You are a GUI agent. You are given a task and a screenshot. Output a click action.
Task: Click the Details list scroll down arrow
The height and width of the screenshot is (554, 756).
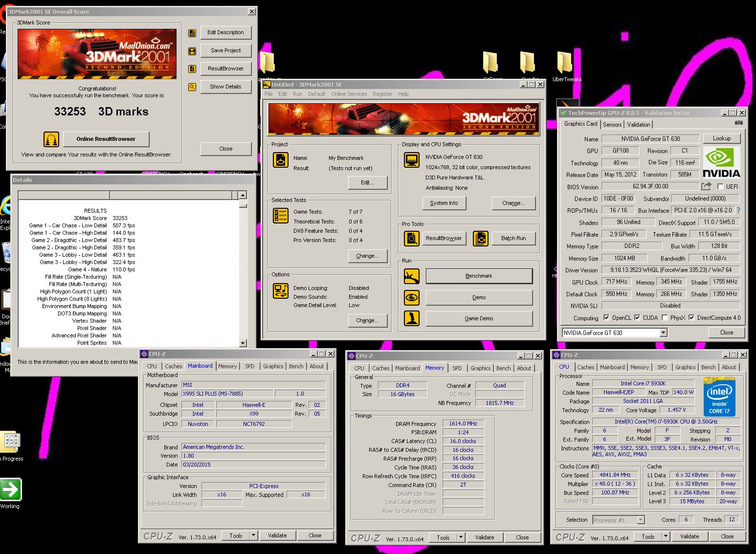(x=243, y=343)
